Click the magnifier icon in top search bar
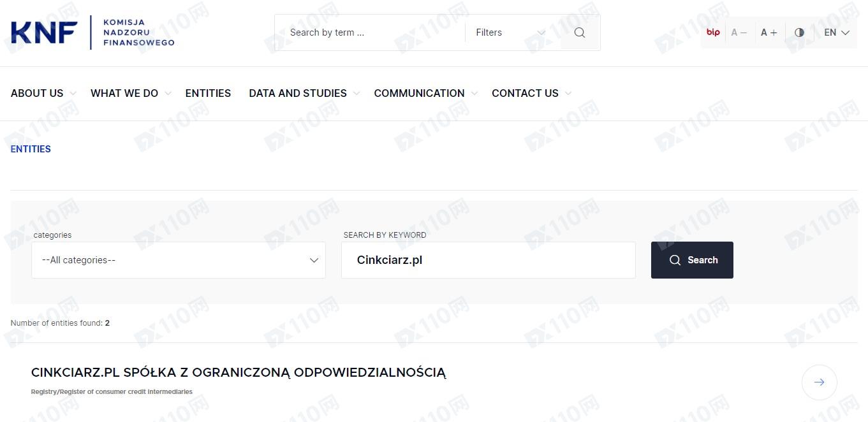Screen dimensions: 868x422 tap(579, 33)
